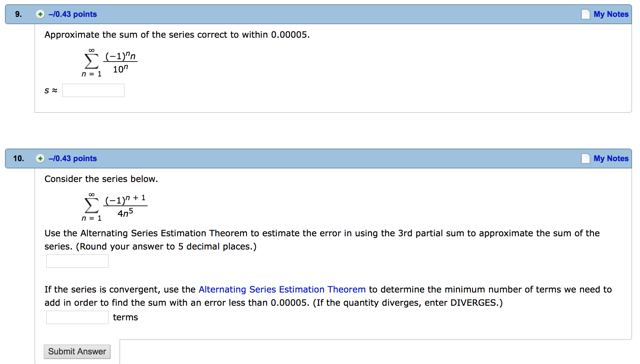Open the Alternating Series Estimation Theorem link
640x364 pixels.
coord(282,290)
